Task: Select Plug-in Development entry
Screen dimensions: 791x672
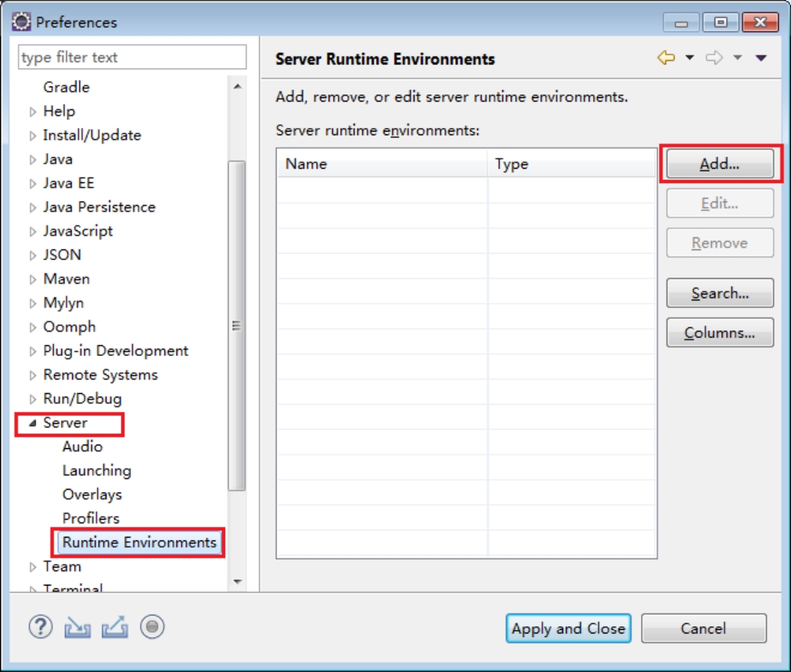Action: coord(116,351)
